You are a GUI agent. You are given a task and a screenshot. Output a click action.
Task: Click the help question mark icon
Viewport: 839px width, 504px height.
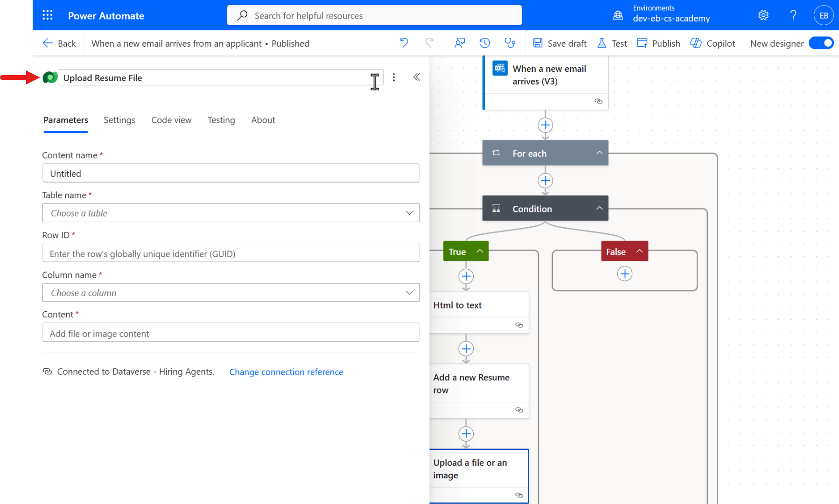793,15
